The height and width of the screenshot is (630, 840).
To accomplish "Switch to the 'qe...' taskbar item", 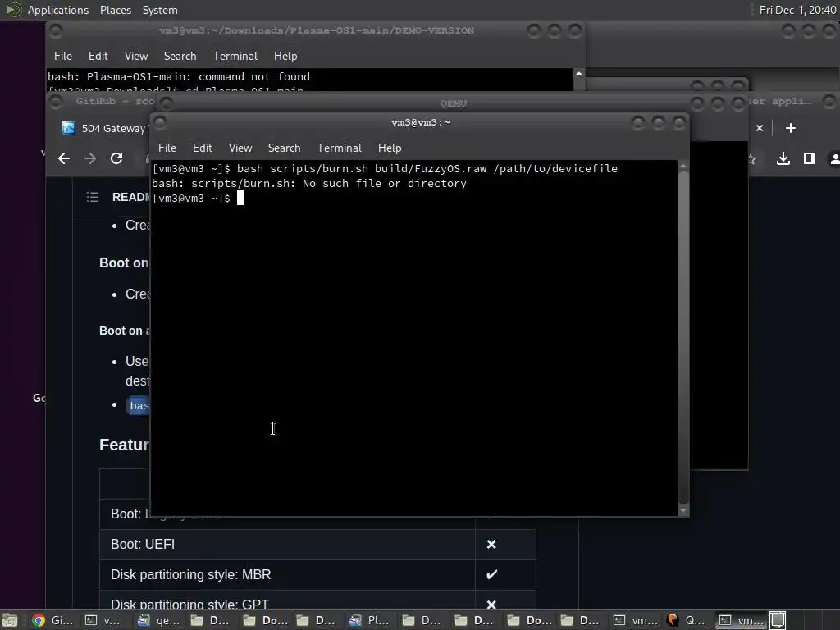I will point(158,620).
